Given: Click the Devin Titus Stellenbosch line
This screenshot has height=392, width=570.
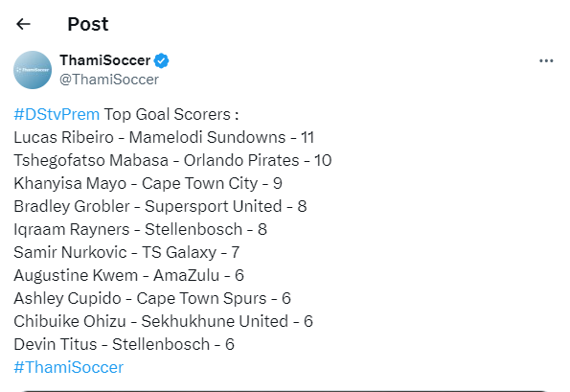Looking at the screenshot, I should [124, 344].
